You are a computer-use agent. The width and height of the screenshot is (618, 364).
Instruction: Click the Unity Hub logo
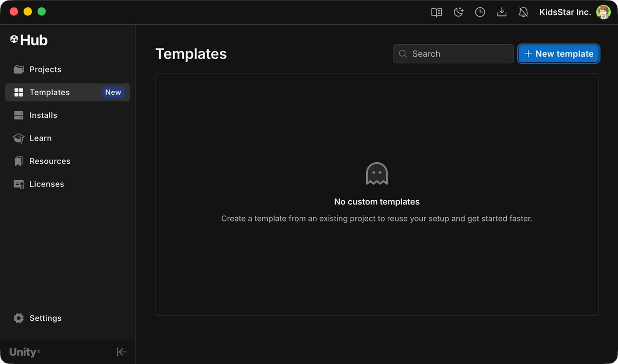pos(29,40)
